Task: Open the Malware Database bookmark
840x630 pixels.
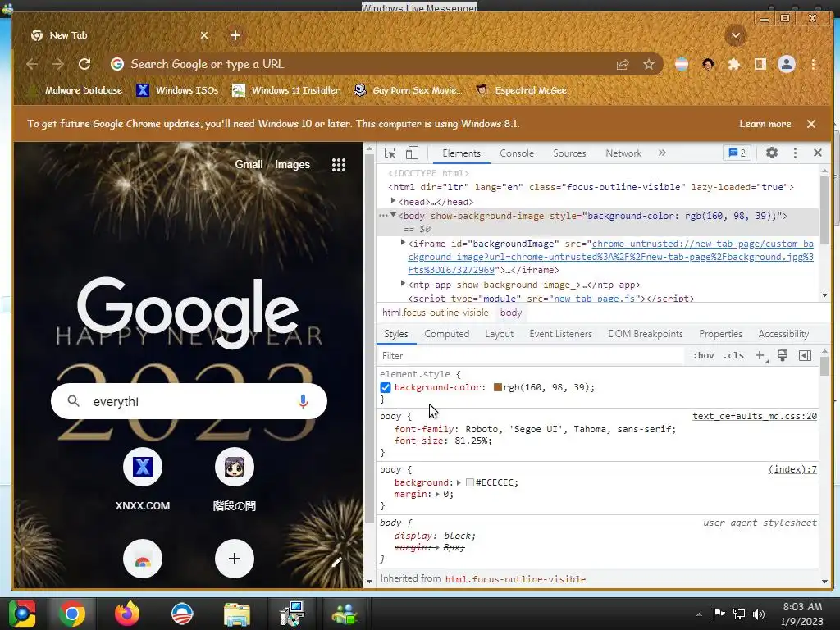Action: click(x=75, y=90)
